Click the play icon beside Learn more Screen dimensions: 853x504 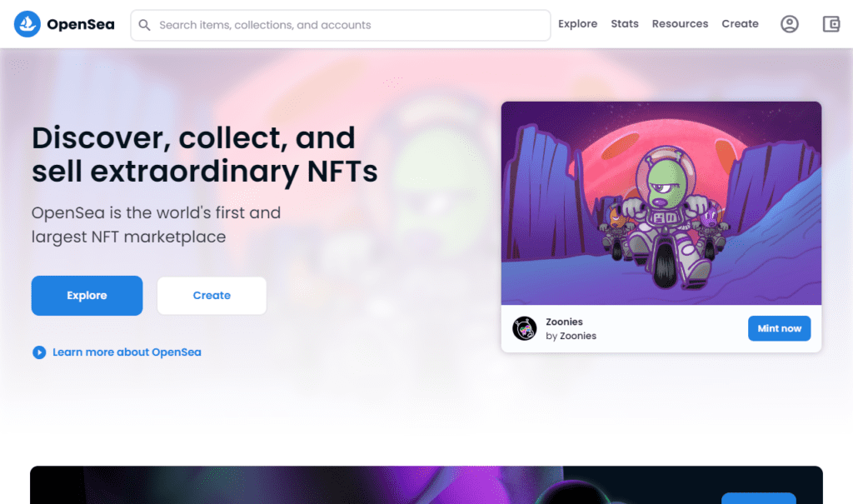(x=39, y=352)
